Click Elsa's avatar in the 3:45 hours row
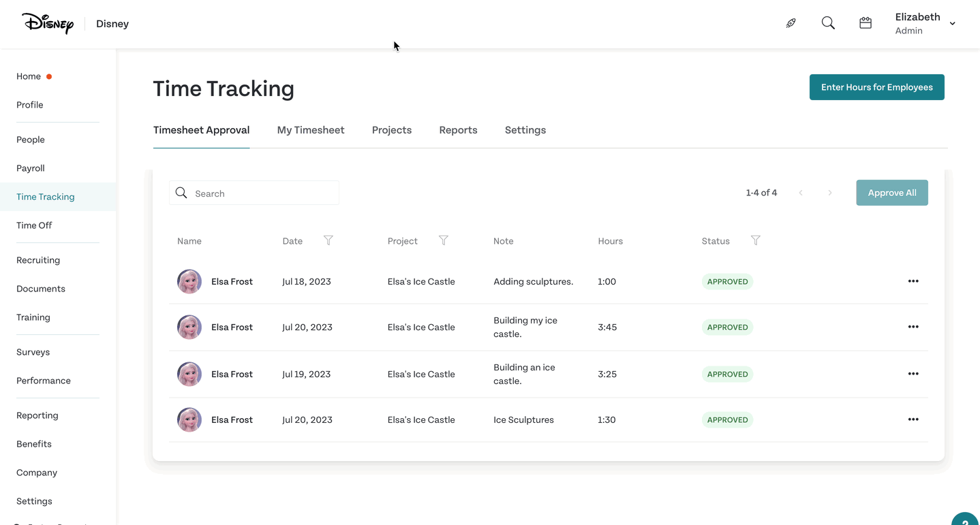This screenshot has width=980, height=525. pos(189,327)
